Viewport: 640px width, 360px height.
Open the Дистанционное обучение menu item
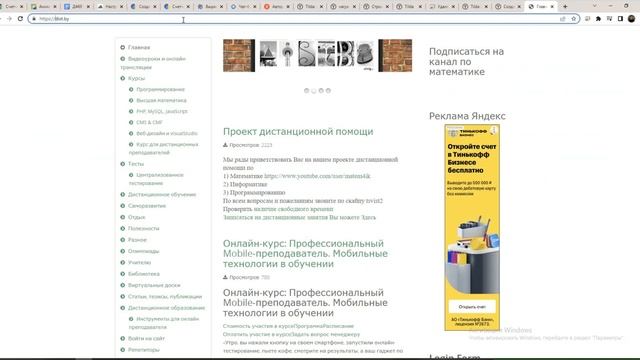point(162,194)
